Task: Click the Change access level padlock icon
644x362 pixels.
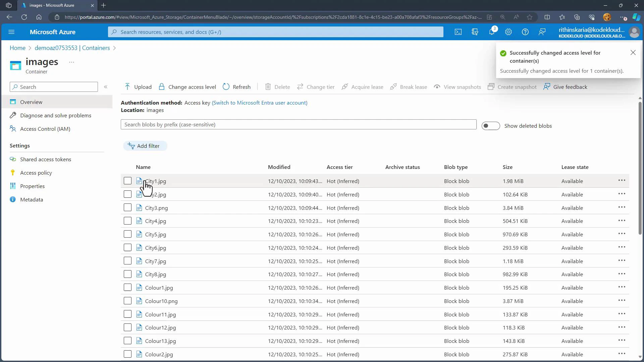Action: (x=162, y=86)
